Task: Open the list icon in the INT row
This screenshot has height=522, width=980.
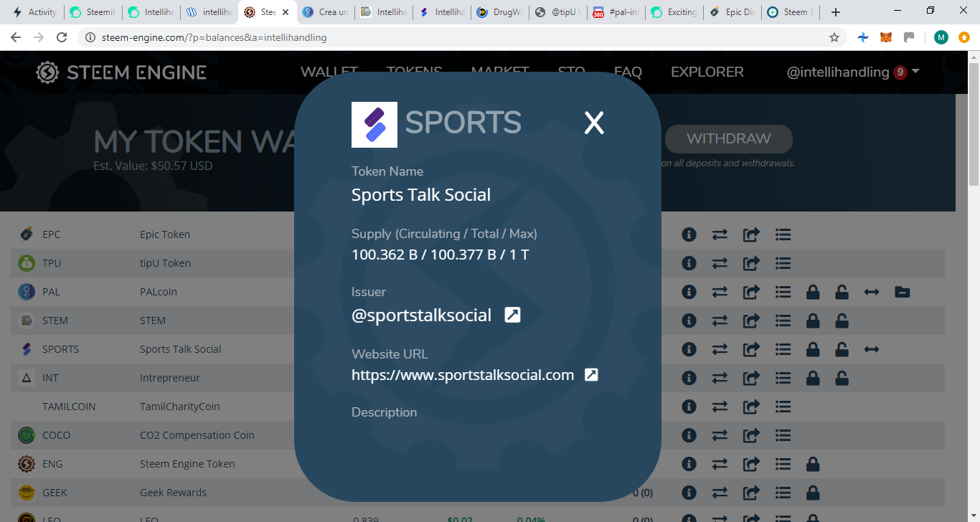Action: (783, 378)
